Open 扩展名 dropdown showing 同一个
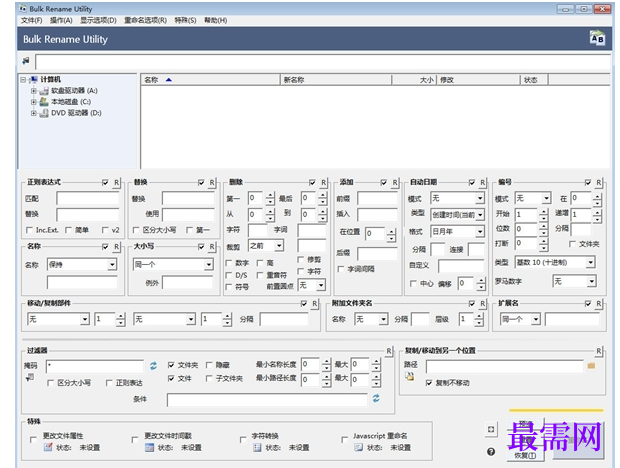Viewport: 620px width, 468px height. click(535, 319)
